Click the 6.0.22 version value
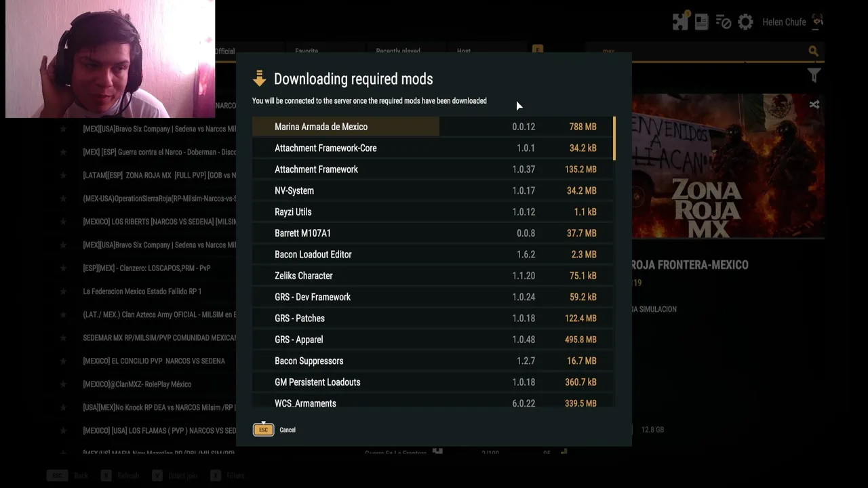The height and width of the screenshot is (488, 868). click(524, 403)
